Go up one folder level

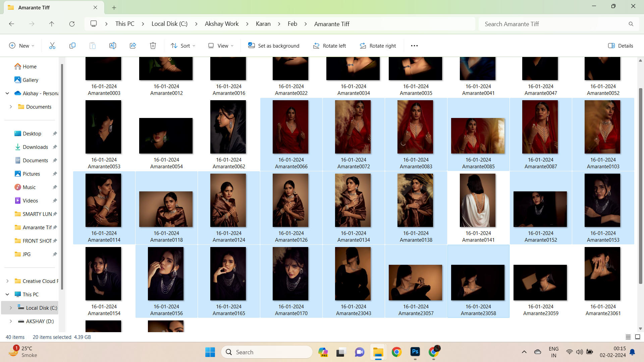pos(52,24)
